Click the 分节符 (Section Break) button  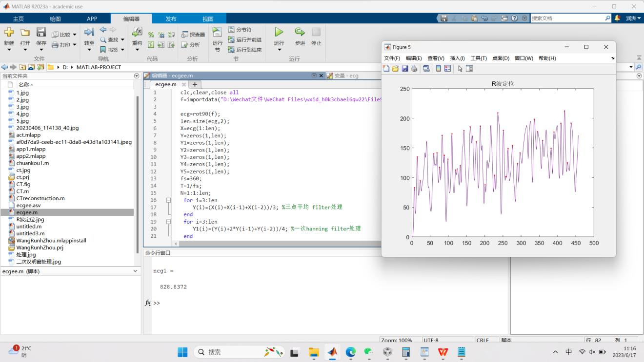point(240,30)
